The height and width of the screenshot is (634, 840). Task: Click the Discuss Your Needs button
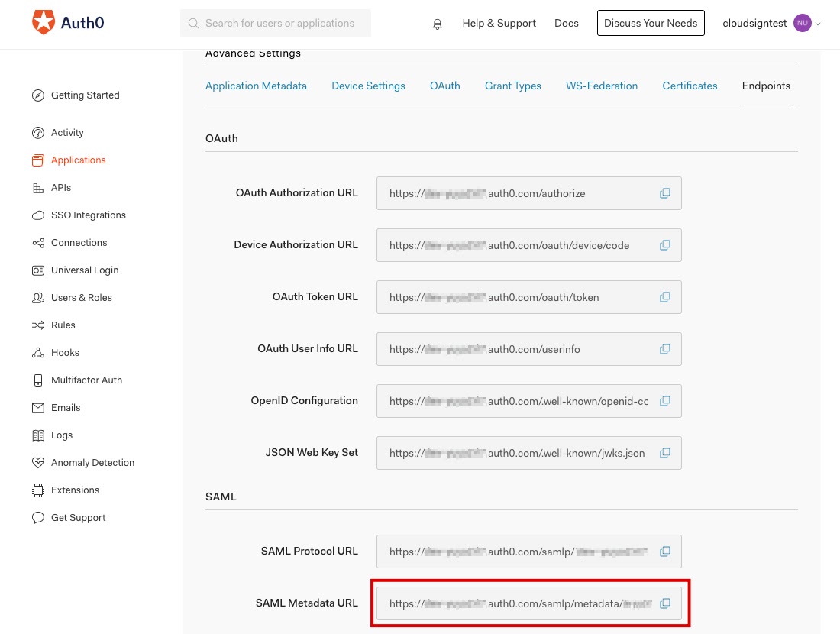point(651,23)
